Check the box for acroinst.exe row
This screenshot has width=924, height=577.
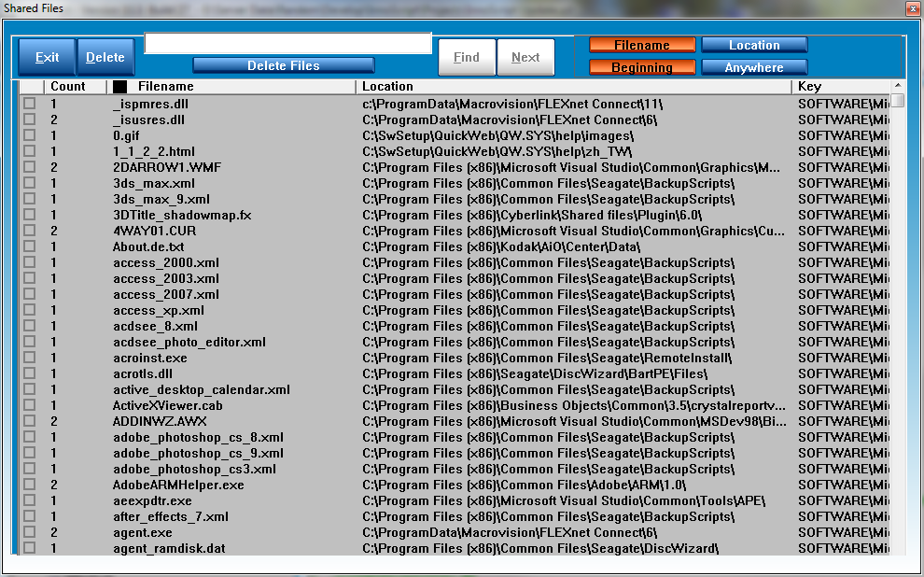pos(30,358)
